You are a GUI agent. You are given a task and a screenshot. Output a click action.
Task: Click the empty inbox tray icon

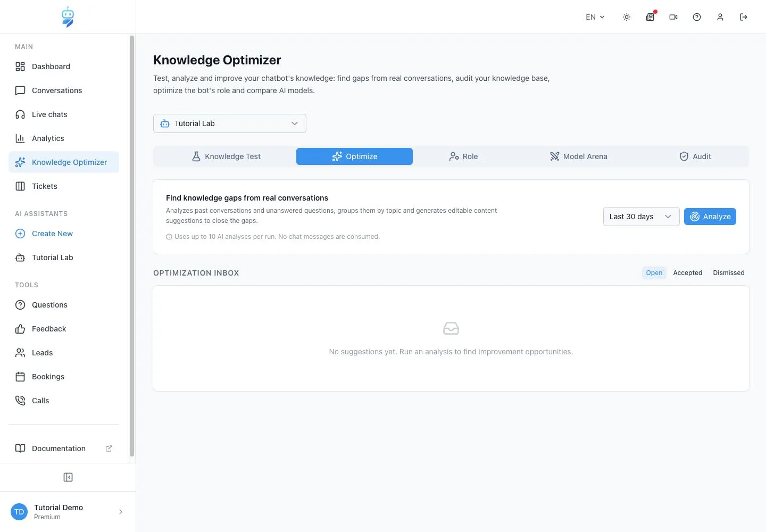[451, 328]
